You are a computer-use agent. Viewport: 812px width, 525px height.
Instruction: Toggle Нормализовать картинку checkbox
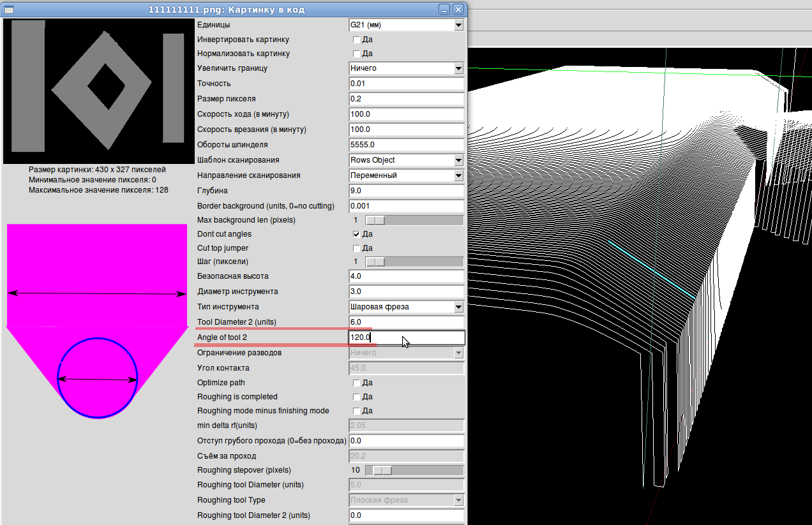357,54
